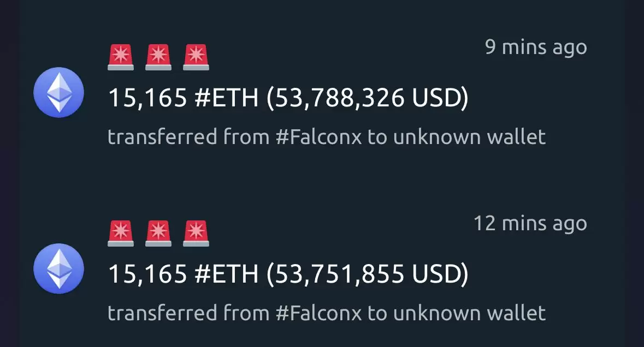Click the leftmost siren emoji above the 53,788,326 USD transfer

[x=121, y=57]
